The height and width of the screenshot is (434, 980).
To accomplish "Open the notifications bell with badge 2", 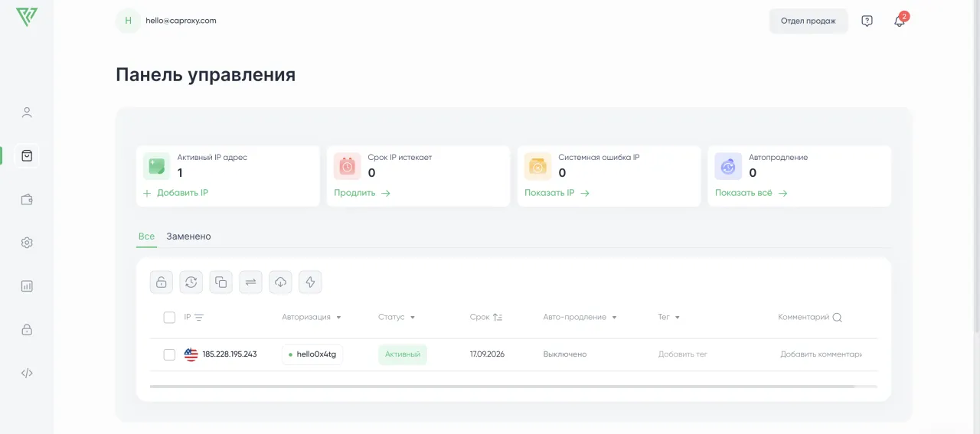I will pyautogui.click(x=900, y=21).
